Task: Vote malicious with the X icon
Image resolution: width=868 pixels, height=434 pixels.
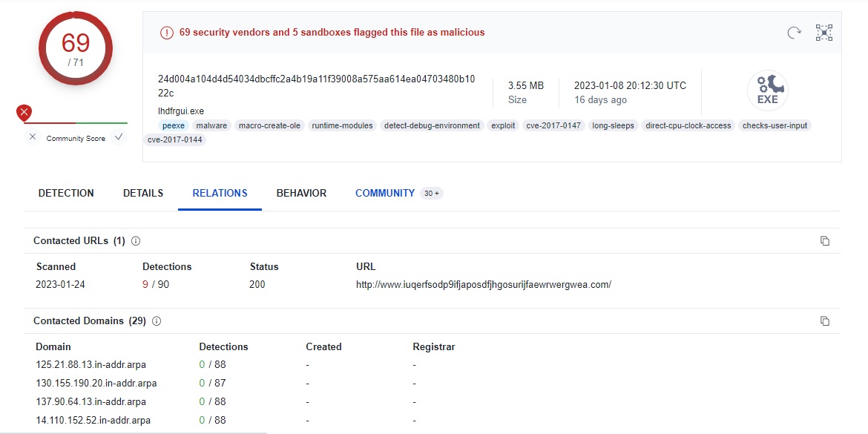Action: [32, 137]
